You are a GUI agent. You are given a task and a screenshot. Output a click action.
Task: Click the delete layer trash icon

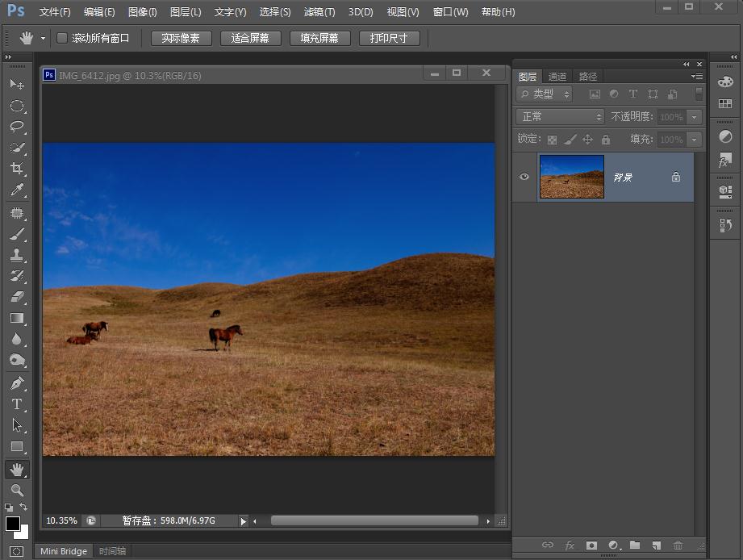pyautogui.click(x=678, y=545)
